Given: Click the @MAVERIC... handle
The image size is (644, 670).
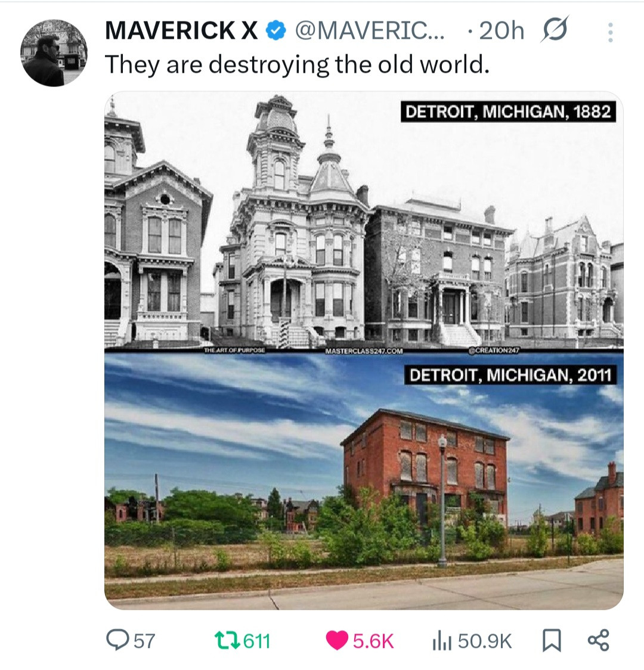Looking at the screenshot, I should [x=370, y=31].
